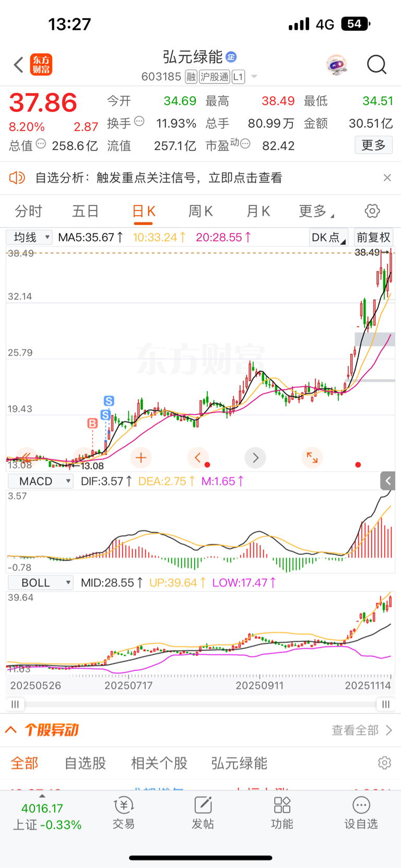Tap the cellular signal bars
401x868 pixels.
coord(299,24)
